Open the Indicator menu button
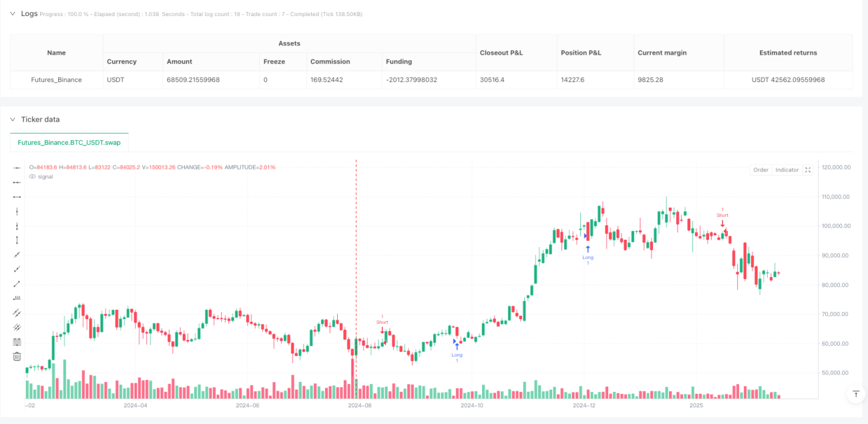868x424 pixels. [787, 170]
